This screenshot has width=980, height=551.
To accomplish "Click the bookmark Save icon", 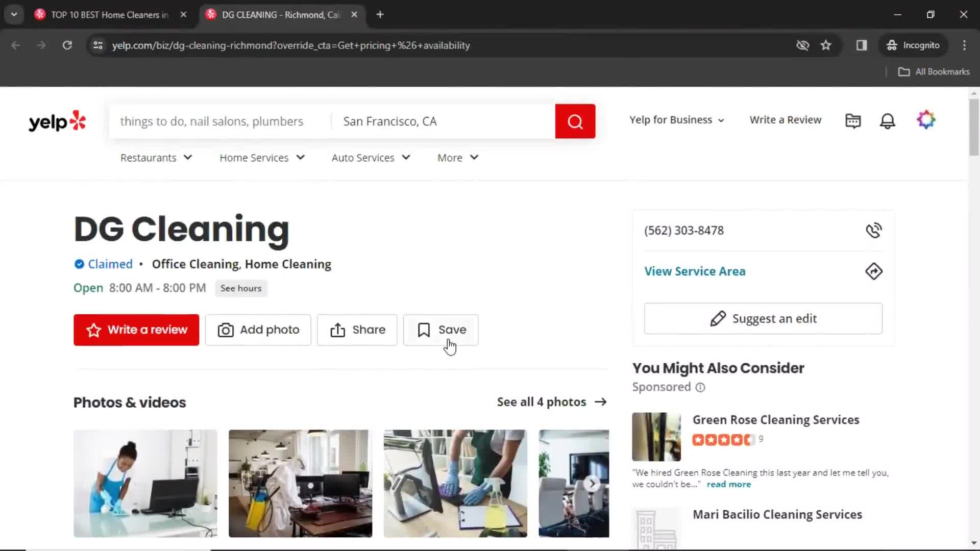I will point(424,330).
